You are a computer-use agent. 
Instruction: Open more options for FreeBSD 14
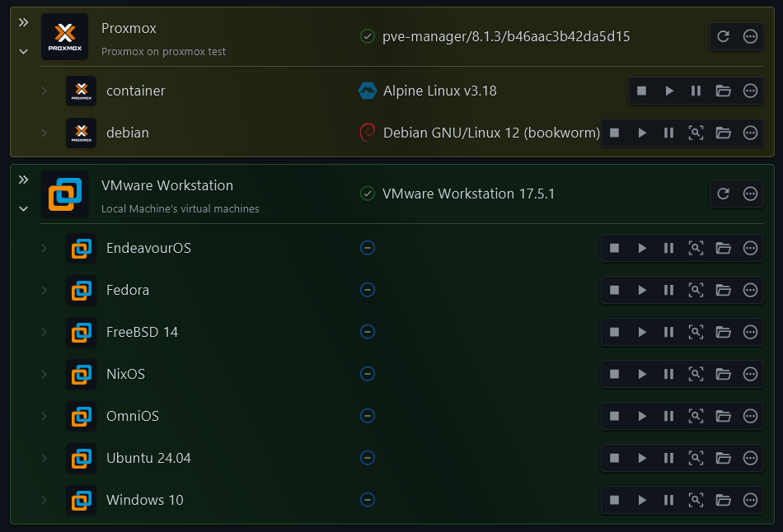[x=750, y=332]
